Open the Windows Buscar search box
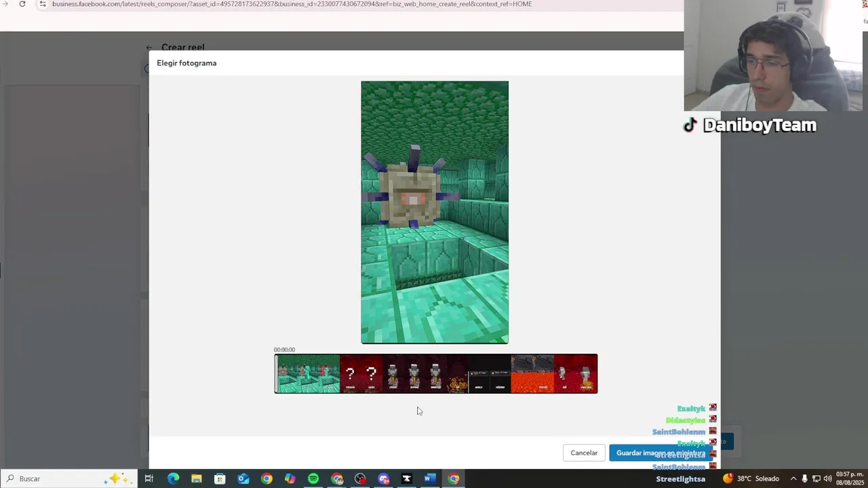The width and height of the screenshot is (868, 488). (68, 479)
